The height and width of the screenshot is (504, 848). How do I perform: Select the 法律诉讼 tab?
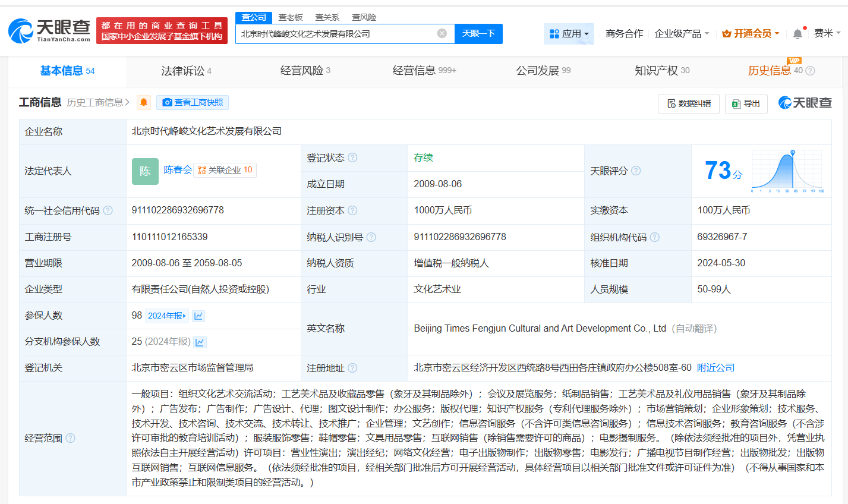[186, 71]
